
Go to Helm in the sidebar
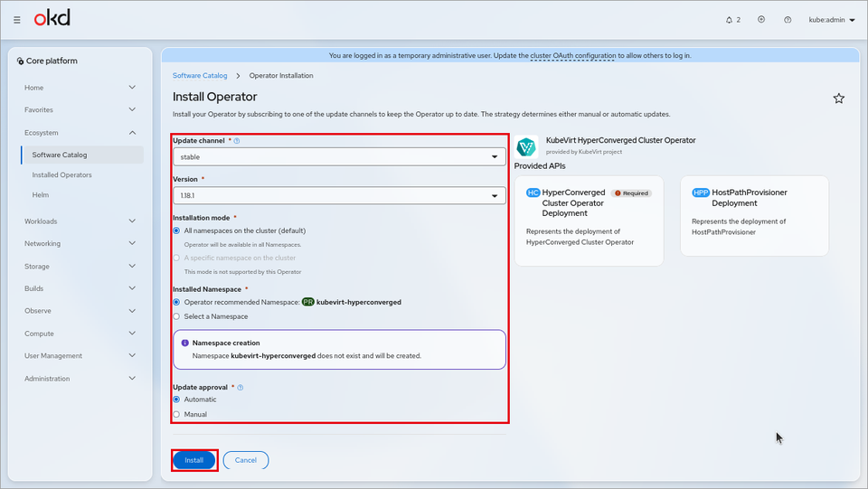(x=41, y=194)
